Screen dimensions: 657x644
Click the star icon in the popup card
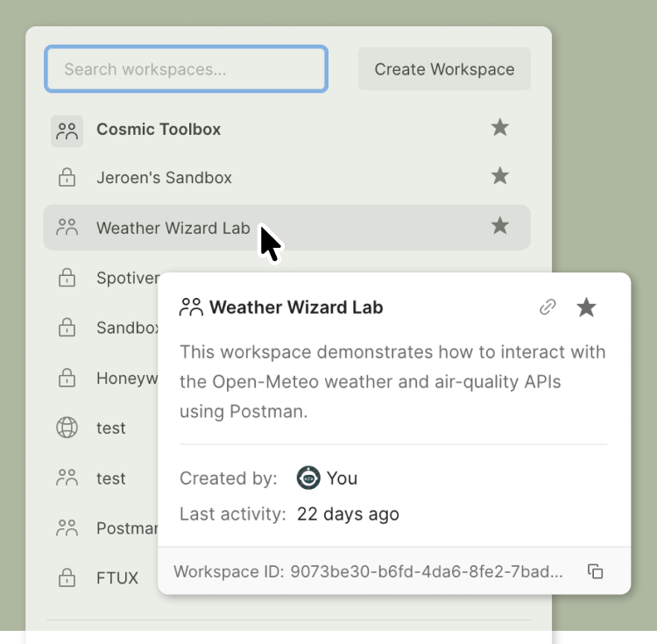click(586, 308)
